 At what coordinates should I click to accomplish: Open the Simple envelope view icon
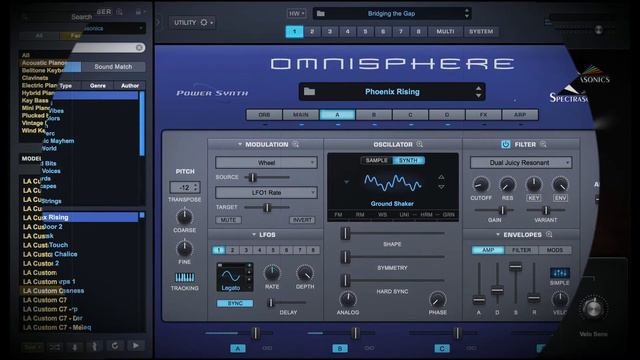tap(560, 273)
